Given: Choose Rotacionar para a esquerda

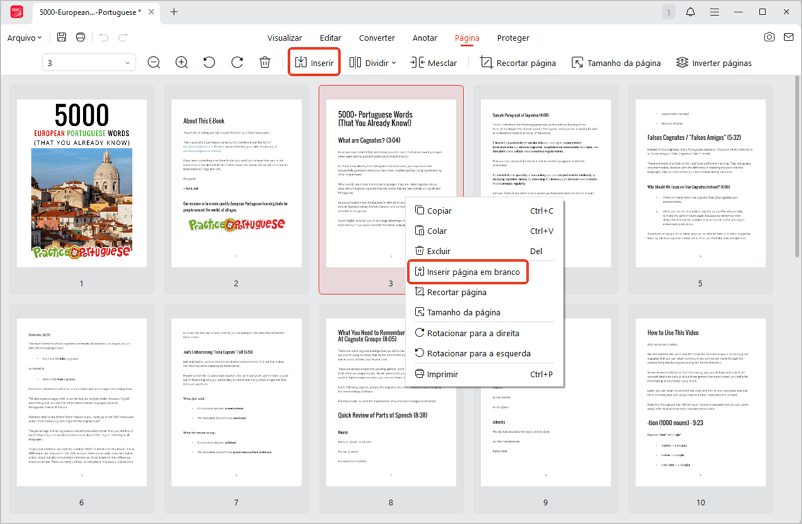Looking at the screenshot, I should click(x=484, y=354).
